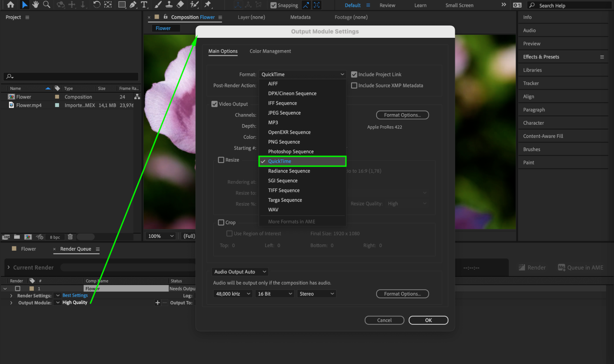The width and height of the screenshot is (614, 364).
Task: Choose PNG Sequence from format list
Action: click(284, 142)
